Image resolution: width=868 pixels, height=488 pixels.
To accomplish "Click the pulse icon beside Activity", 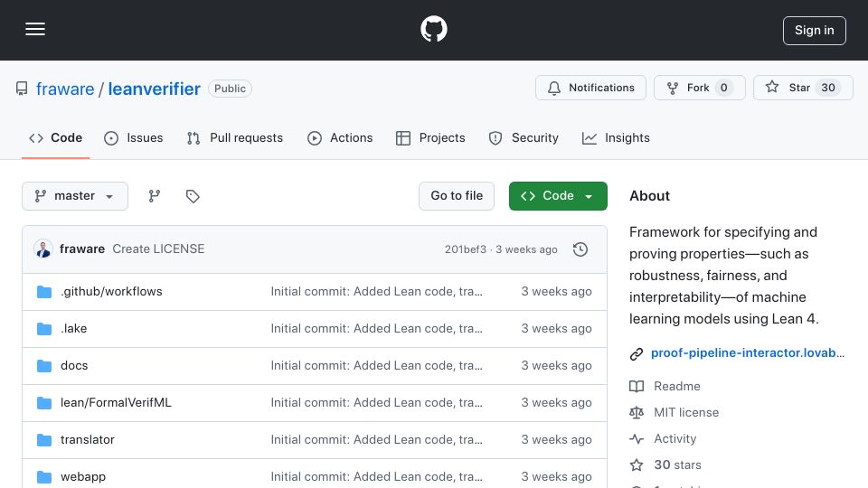I will (x=637, y=439).
